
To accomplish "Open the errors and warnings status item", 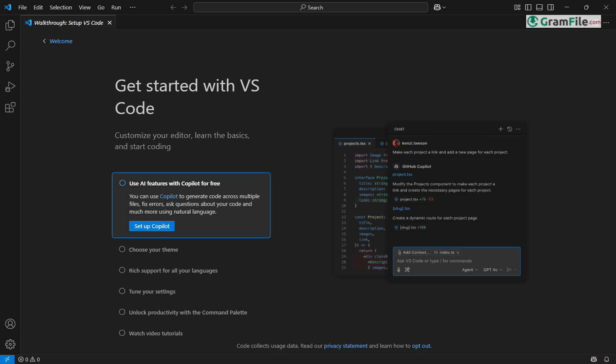I will pyautogui.click(x=29, y=359).
